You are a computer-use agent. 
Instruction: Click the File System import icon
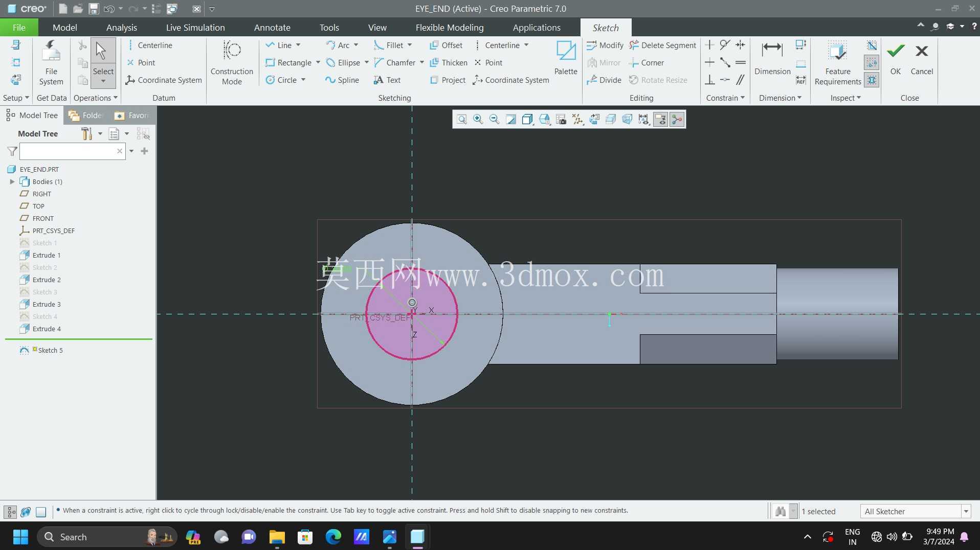tap(51, 51)
